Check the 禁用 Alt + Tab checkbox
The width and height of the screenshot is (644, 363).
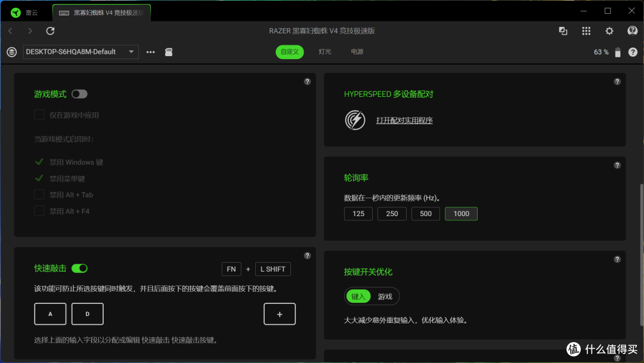[x=39, y=195]
